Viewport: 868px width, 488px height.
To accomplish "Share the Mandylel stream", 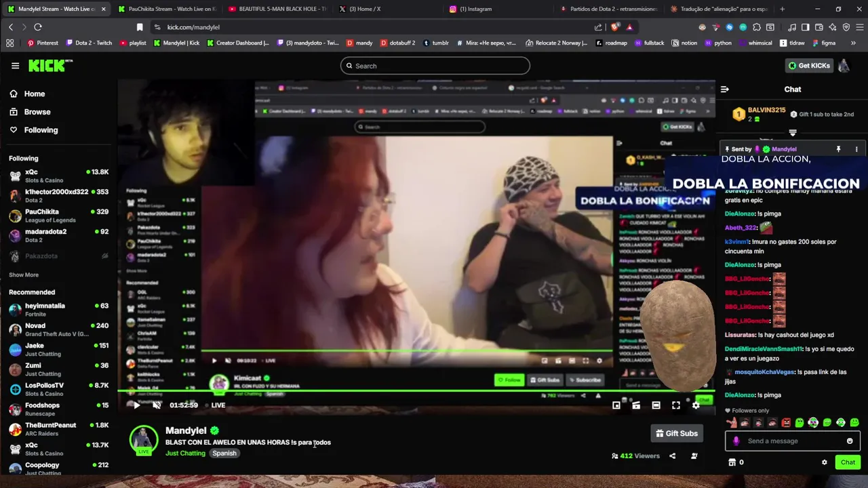I will [x=672, y=456].
